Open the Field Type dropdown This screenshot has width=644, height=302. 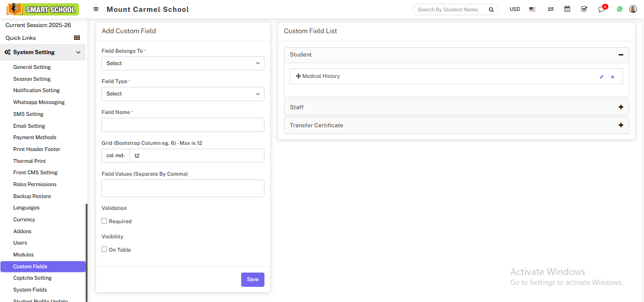click(x=183, y=94)
